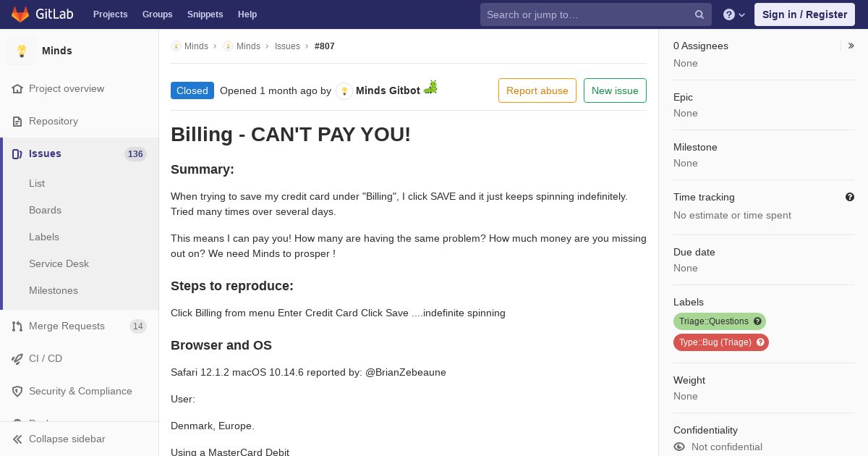This screenshot has height=456, width=868.
Task: Open the #807 breadcrumb link
Action: click(x=325, y=46)
